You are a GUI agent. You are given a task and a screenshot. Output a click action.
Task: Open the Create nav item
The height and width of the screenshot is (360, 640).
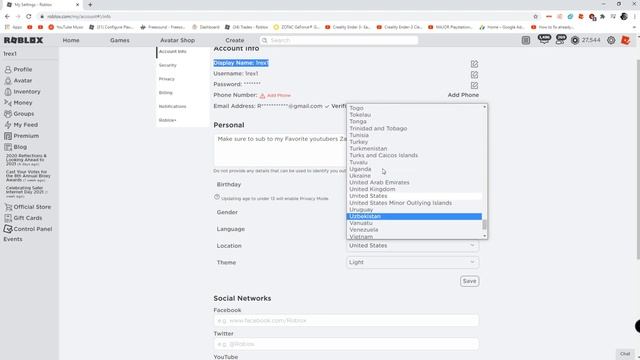(x=235, y=40)
